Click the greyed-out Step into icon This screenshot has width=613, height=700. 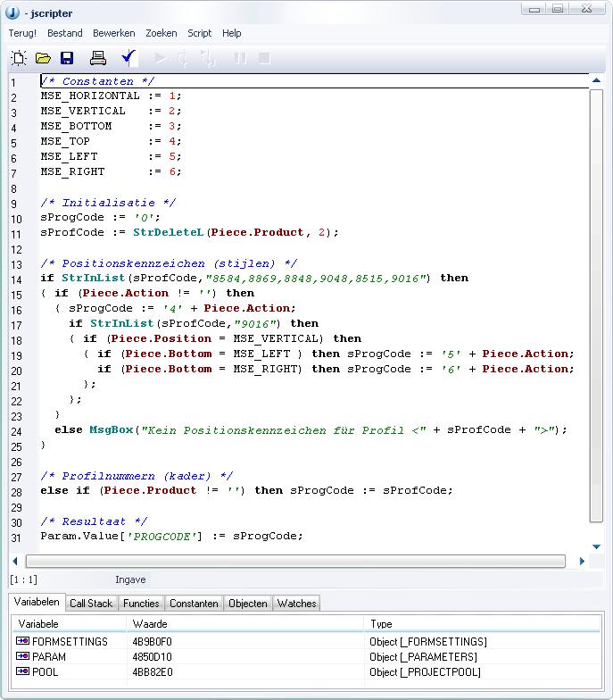coord(208,59)
